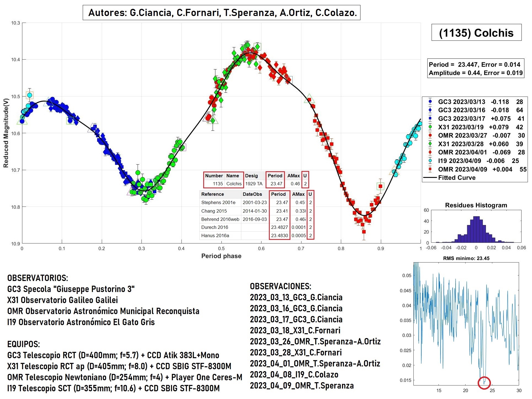Click the OBSERVACIONES heading
The image size is (532, 399).
280,286
